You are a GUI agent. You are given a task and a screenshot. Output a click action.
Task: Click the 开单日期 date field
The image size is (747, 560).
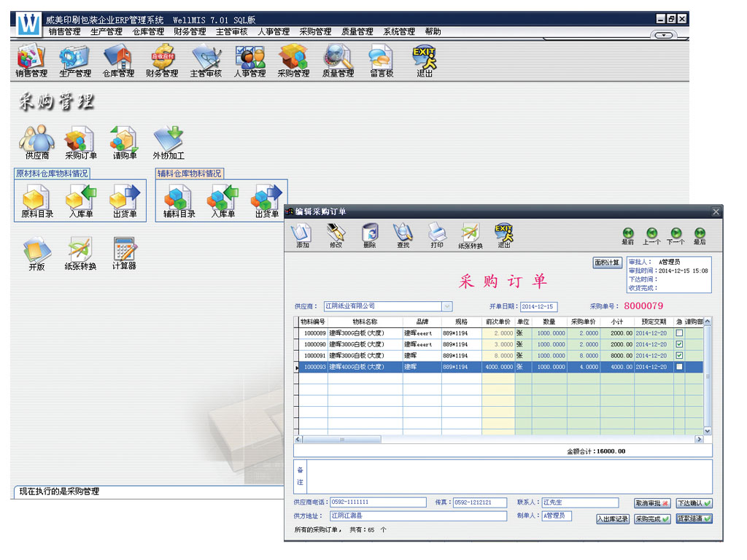539,307
